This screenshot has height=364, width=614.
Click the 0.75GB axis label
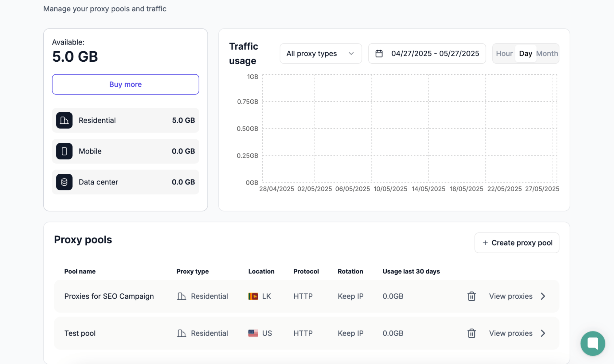pos(248,102)
